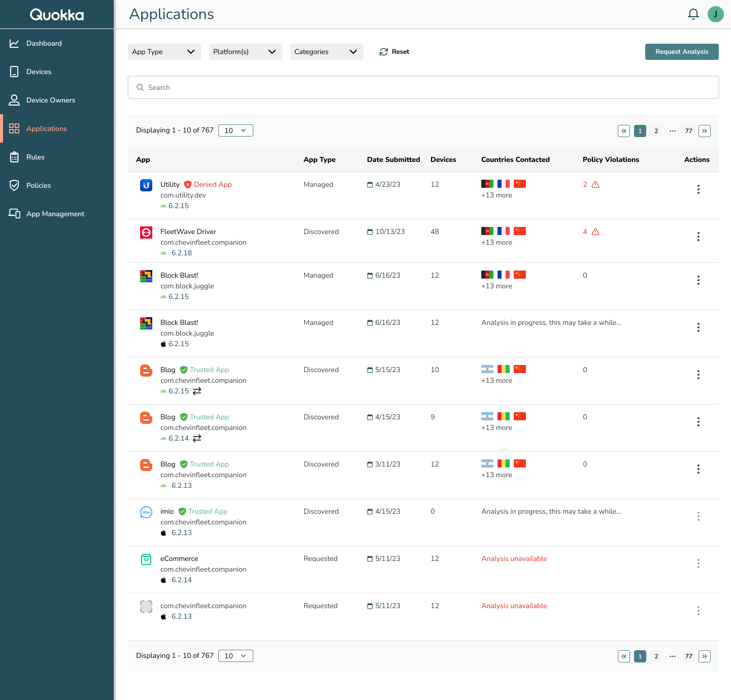Click the Quokka logo

tap(57, 15)
